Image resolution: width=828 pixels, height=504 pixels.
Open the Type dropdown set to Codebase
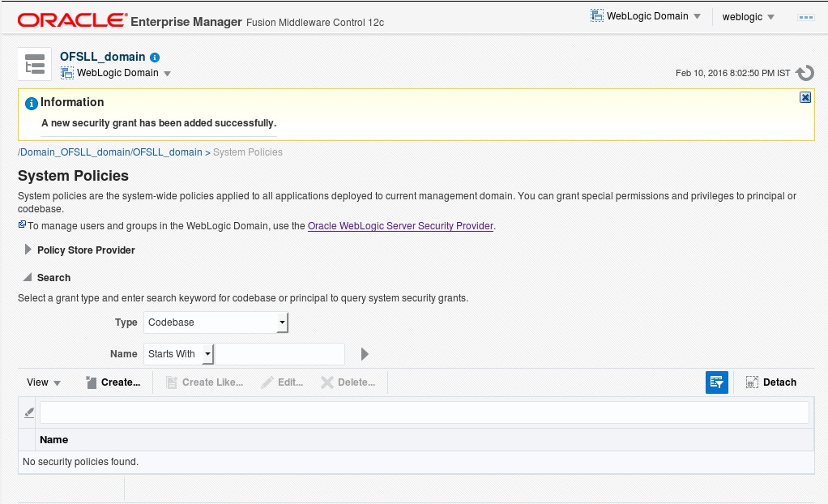pos(216,322)
